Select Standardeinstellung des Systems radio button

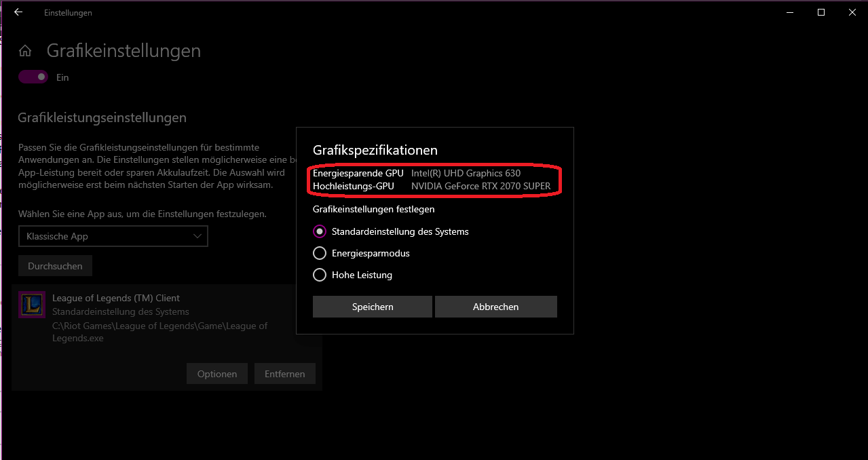pos(320,231)
